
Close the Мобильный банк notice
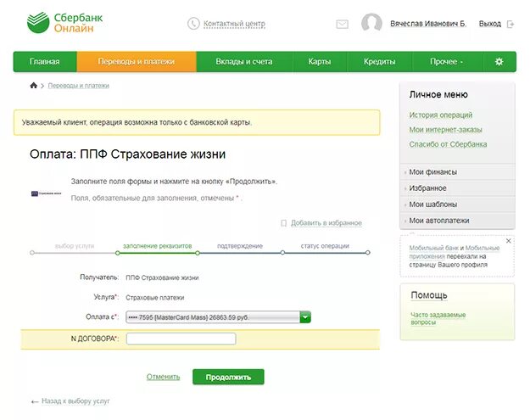508,241
